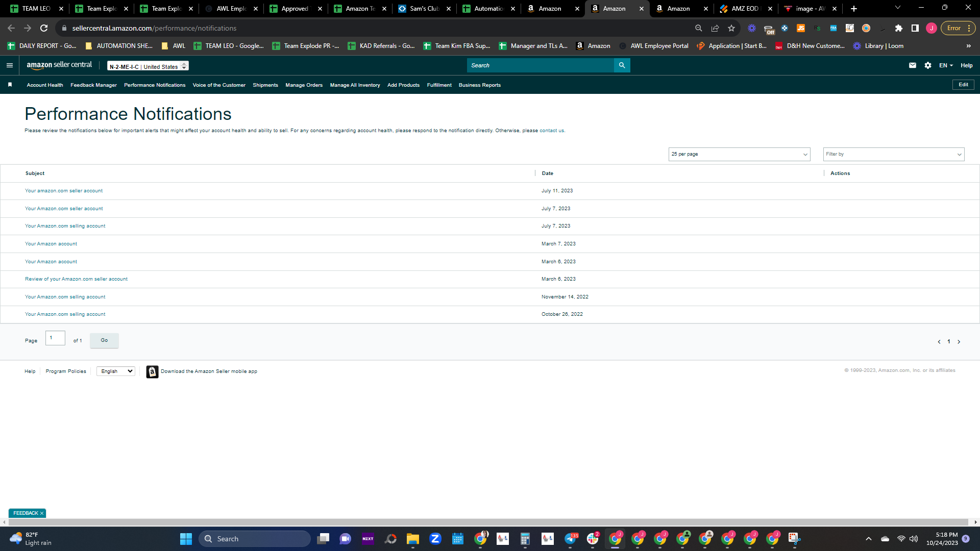The image size is (980, 551).
Task: Click the horizontal scrollbar at page bottom
Action: [x=488, y=522]
